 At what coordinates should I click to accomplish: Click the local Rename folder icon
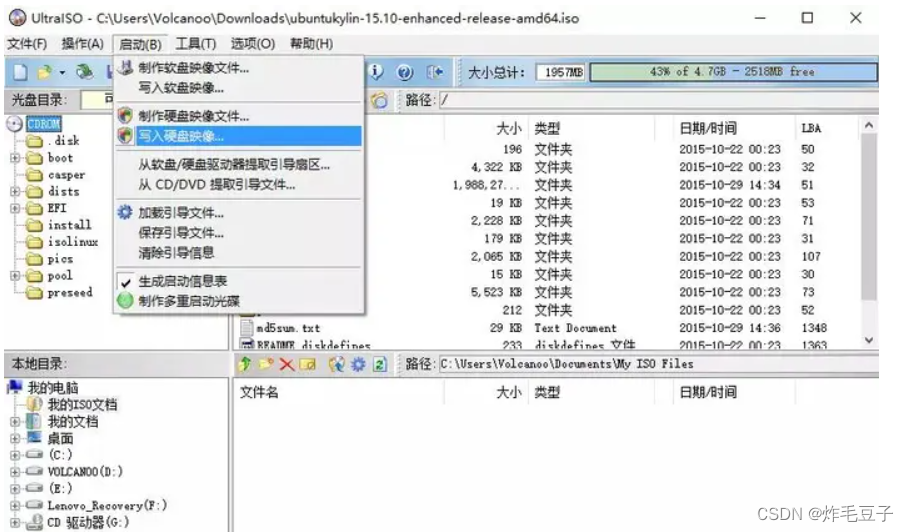307,364
